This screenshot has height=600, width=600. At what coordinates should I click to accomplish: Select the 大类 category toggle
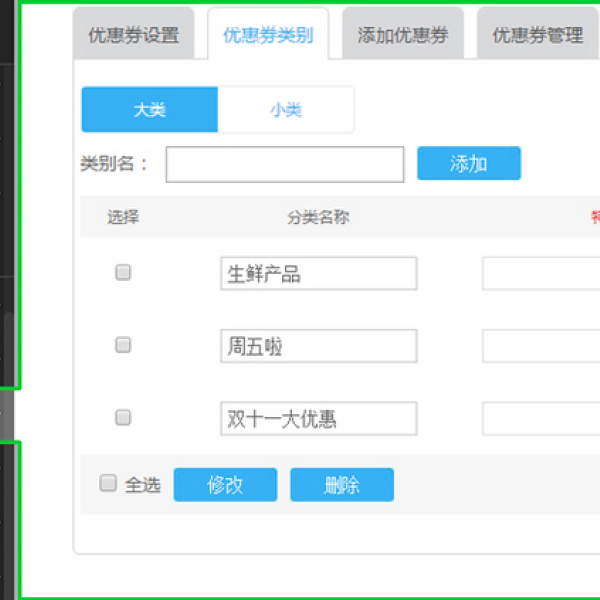[x=149, y=110]
